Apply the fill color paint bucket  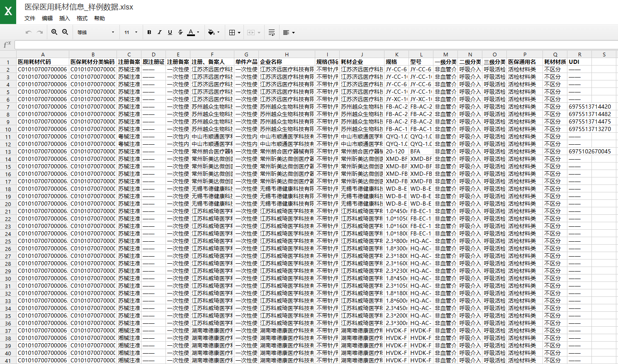click(212, 32)
